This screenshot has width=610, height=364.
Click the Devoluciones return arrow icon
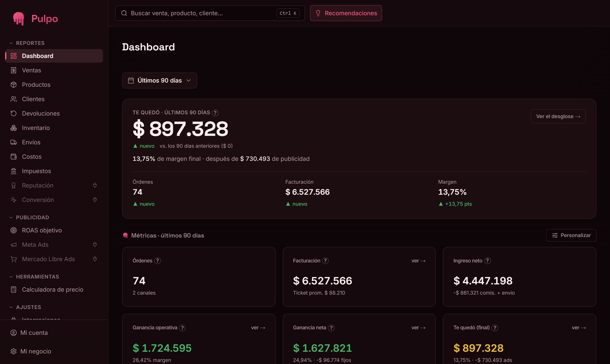14,113
